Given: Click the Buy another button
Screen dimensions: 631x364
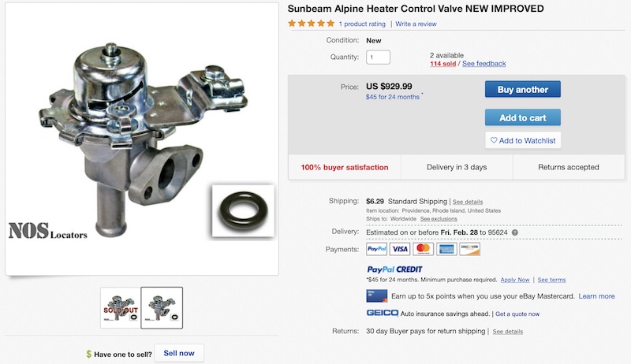Looking at the screenshot, I should pyautogui.click(x=522, y=89).
